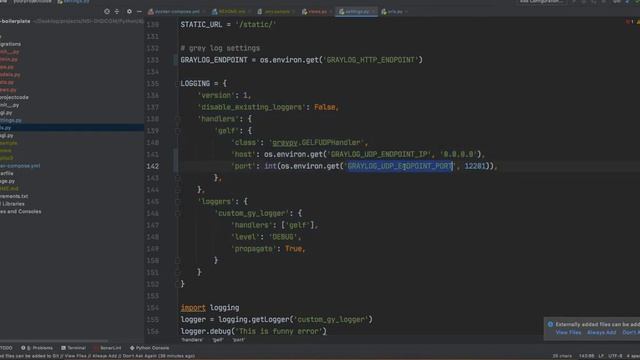Select manage.py in the project tree
This screenshot has height=360, width=640.
point(7,181)
